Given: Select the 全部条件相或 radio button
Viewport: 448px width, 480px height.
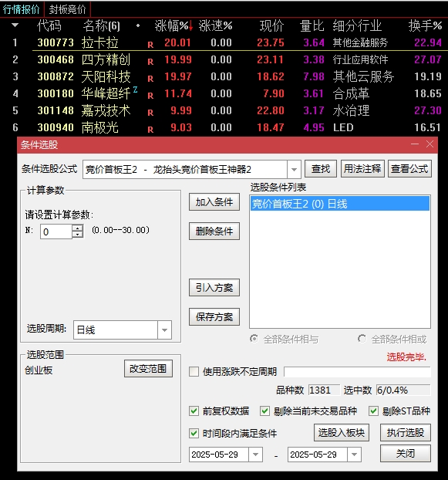Looking at the screenshot, I should (362, 339).
